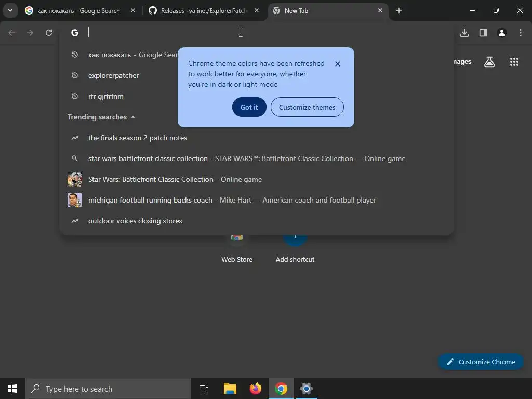Open the tab search dropdown arrow
The width and height of the screenshot is (532, 399).
pos(10,10)
